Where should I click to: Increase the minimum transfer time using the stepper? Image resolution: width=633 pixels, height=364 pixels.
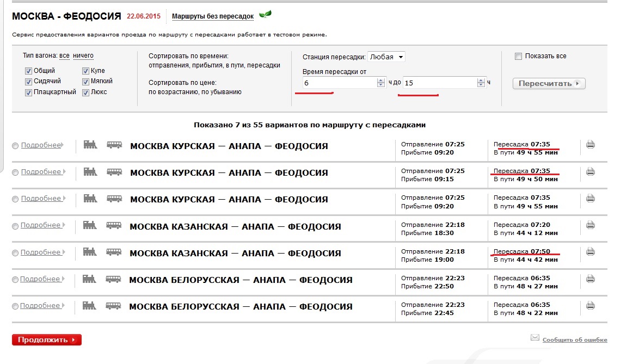click(x=380, y=81)
